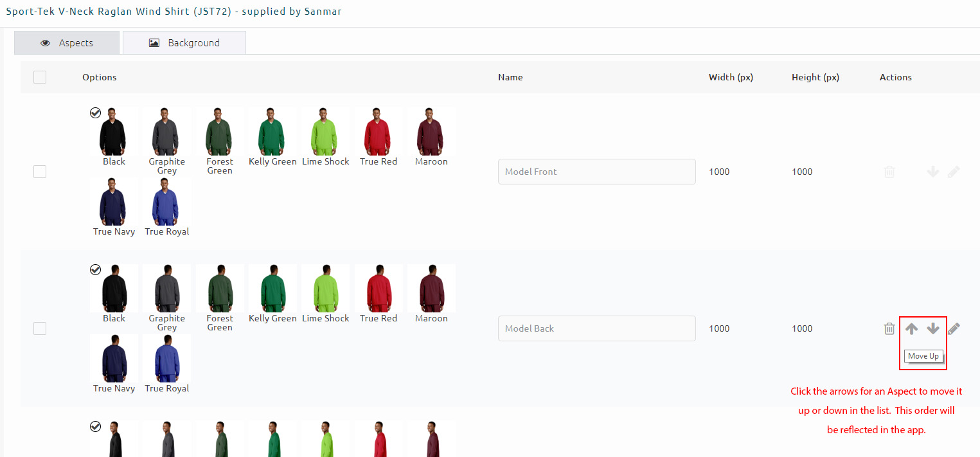Switch to the Aspects tab
This screenshot has width=980, height=457.
point(67,43)
